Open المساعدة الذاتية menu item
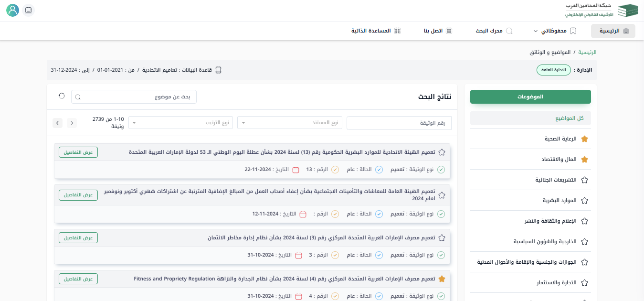This screenshot has height=301, width=644. click(x=376, y=31)
